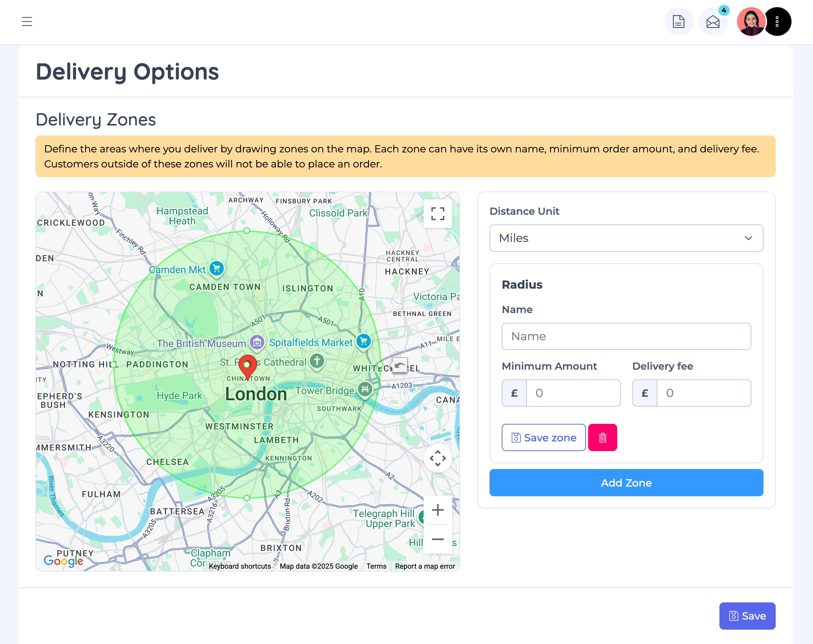Delete zone with the red trash button

602,437
